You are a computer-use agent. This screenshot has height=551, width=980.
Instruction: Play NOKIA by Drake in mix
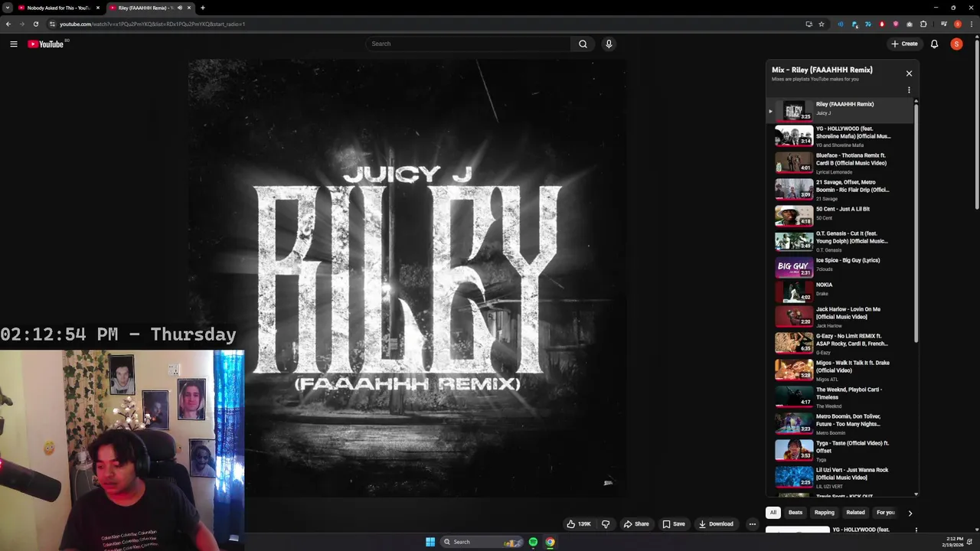click(840, 292)
